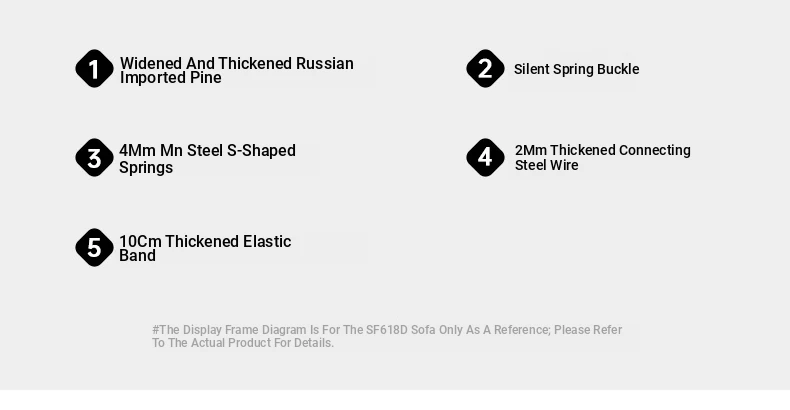Click the word Russian in feature one
Viewport: 790px width, 410px height.
[324, 63]
